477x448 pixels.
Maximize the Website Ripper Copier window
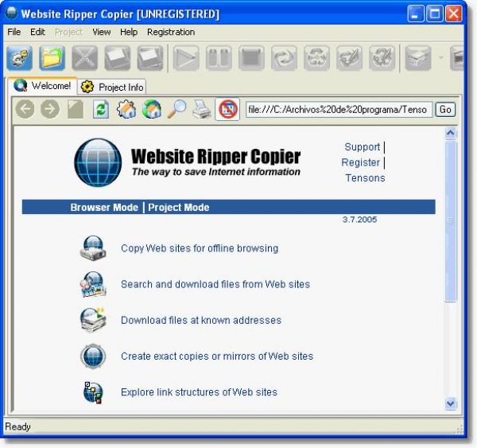pyautogui.click(x=435, y=14)
